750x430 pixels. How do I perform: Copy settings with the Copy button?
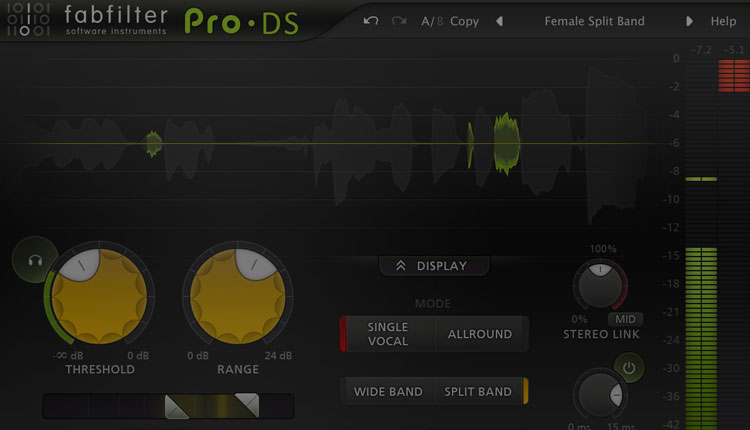464,22
